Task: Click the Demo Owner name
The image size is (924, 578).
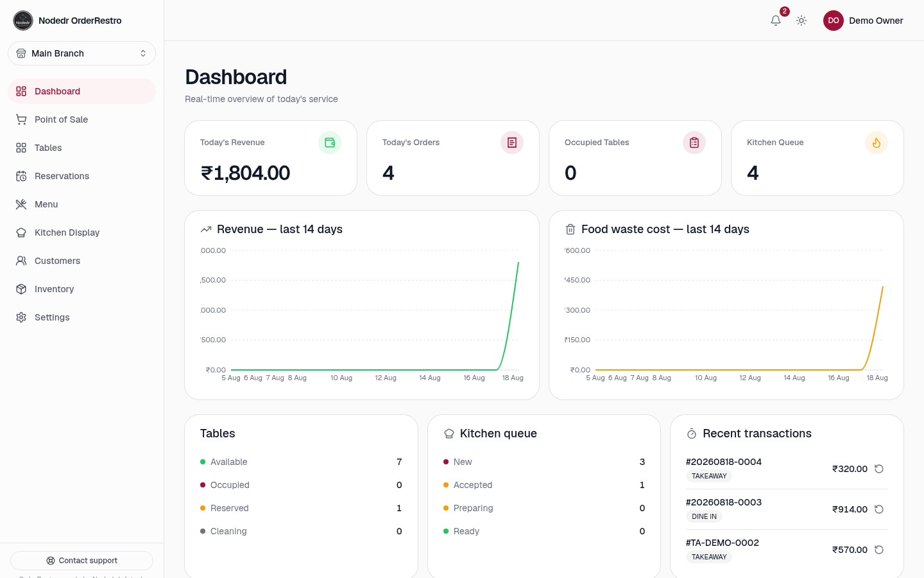Action: [x=876, y=21]
